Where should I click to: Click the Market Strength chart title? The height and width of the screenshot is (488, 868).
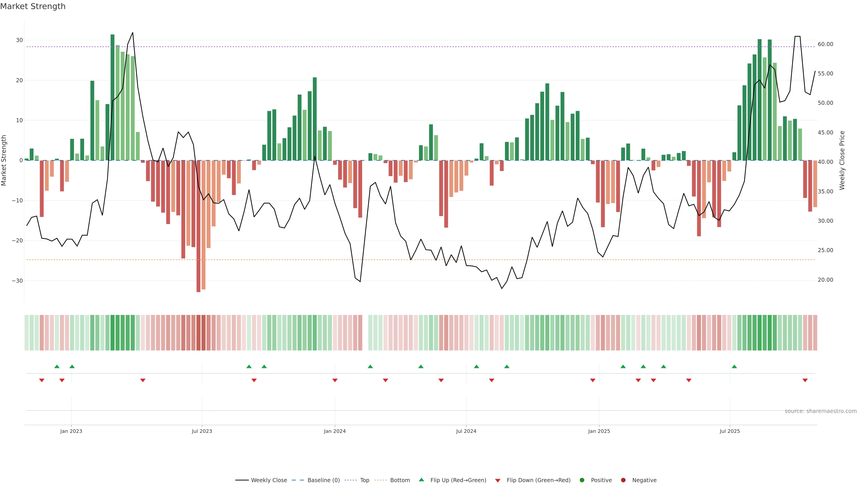point(33,6)
